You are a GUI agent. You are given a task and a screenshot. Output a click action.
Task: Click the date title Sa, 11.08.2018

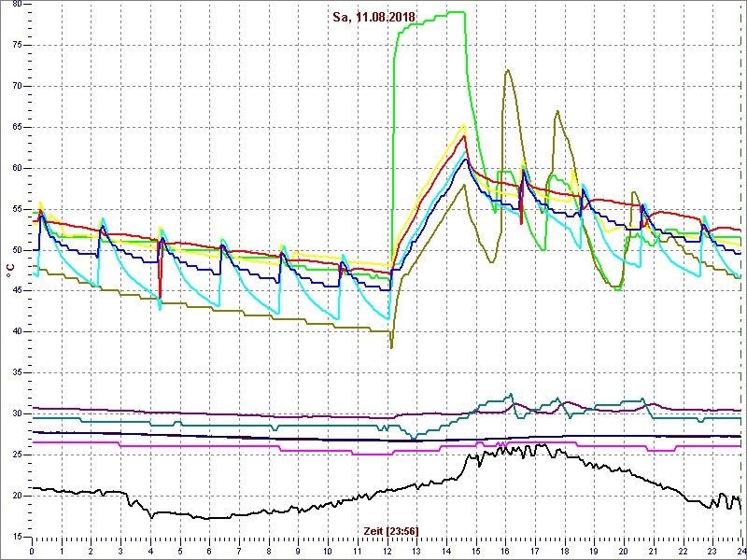coord(374,18)
